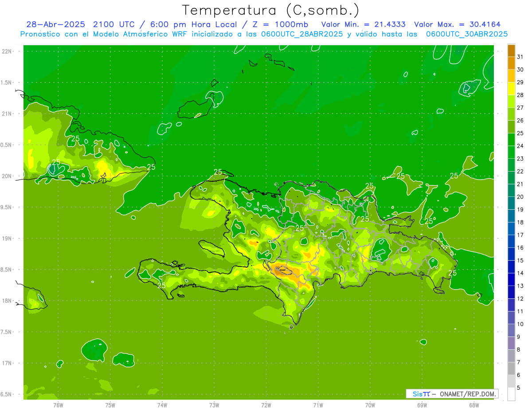Click the 'ONAMET/REP.DOM.' credit label
The height and width of the screenshot is (411, 532).
tap(468, 394)
